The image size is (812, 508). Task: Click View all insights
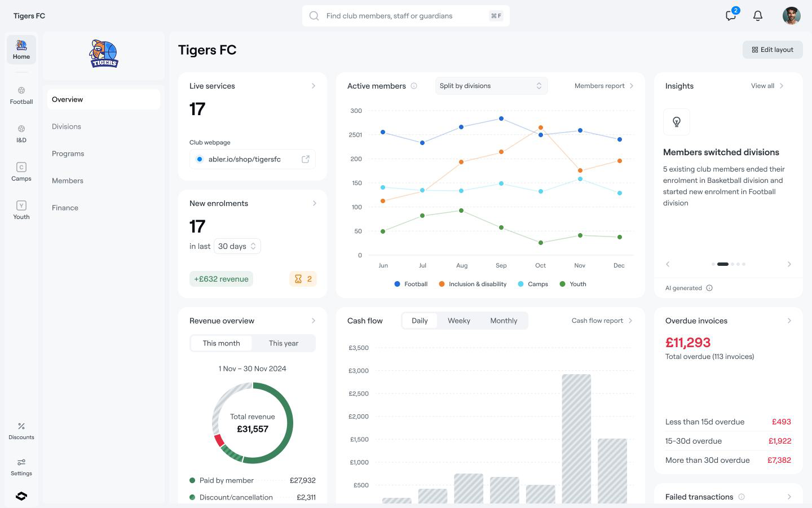point(767,86)
